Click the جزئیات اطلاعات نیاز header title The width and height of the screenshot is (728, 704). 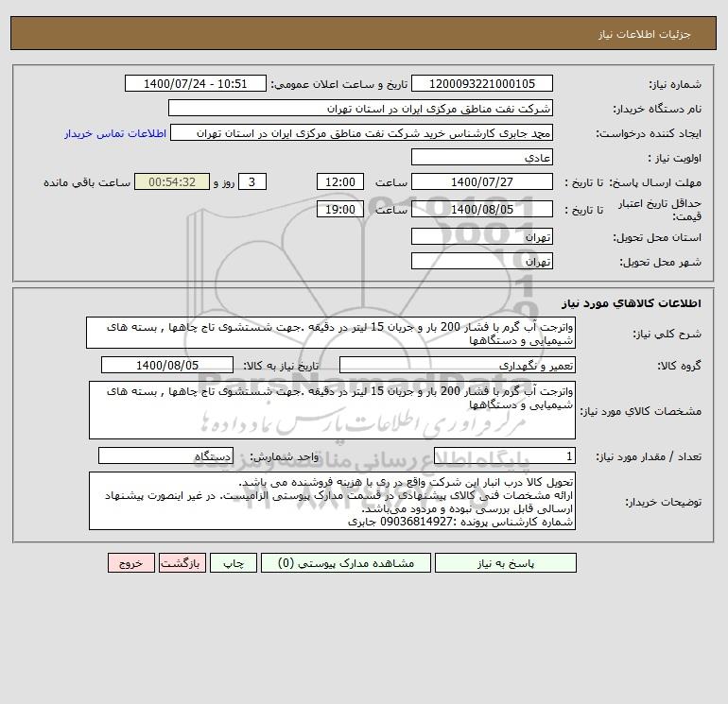(x=645, y=34)
